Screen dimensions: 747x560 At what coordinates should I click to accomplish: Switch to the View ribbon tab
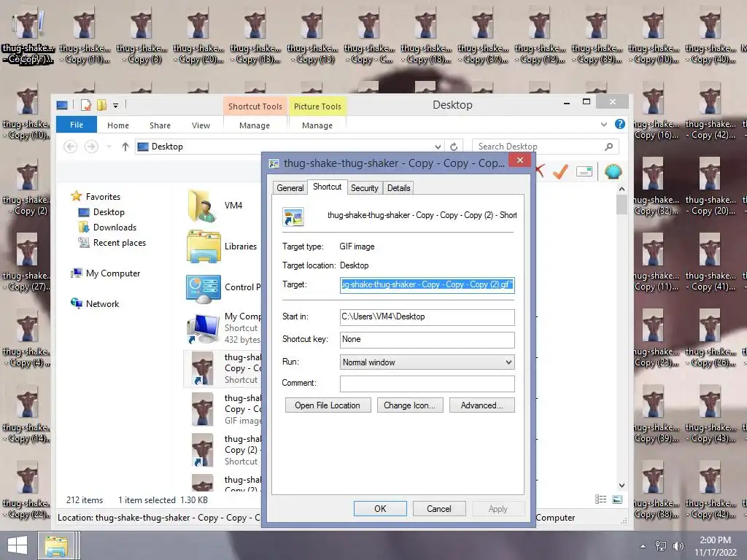coord(201,125)
